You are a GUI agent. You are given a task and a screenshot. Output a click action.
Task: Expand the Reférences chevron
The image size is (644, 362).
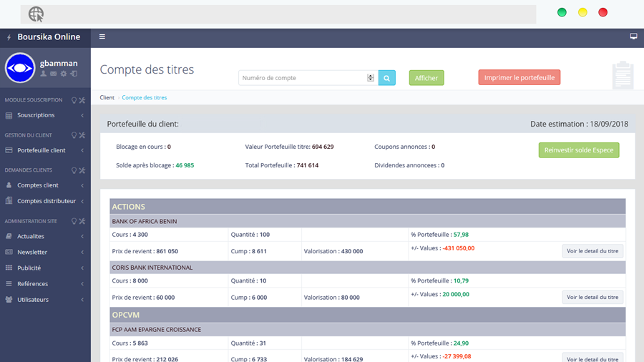(x=82, y=284)
